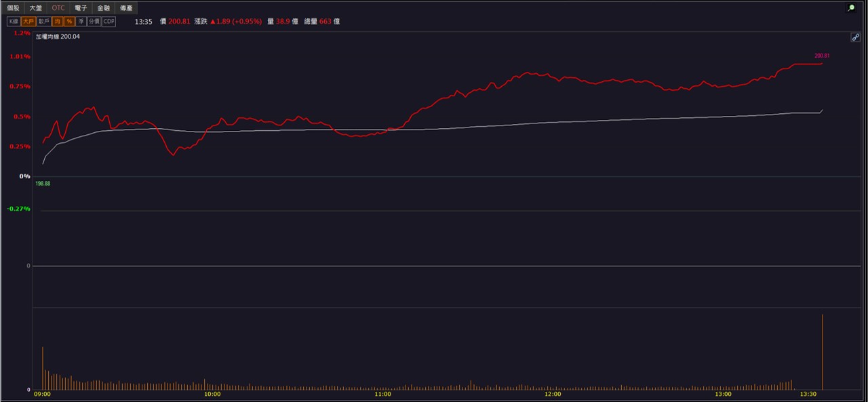
Task: Switch to the 大盤 tab
Action: (x=36, y=8)
